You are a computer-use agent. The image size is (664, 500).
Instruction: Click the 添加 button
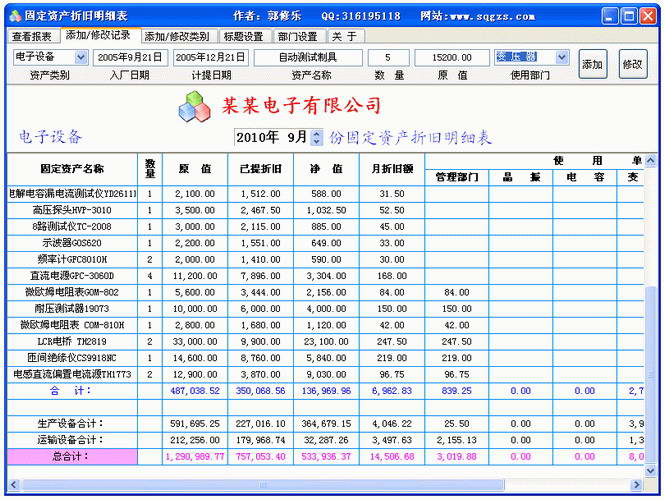tap(593, 64)
